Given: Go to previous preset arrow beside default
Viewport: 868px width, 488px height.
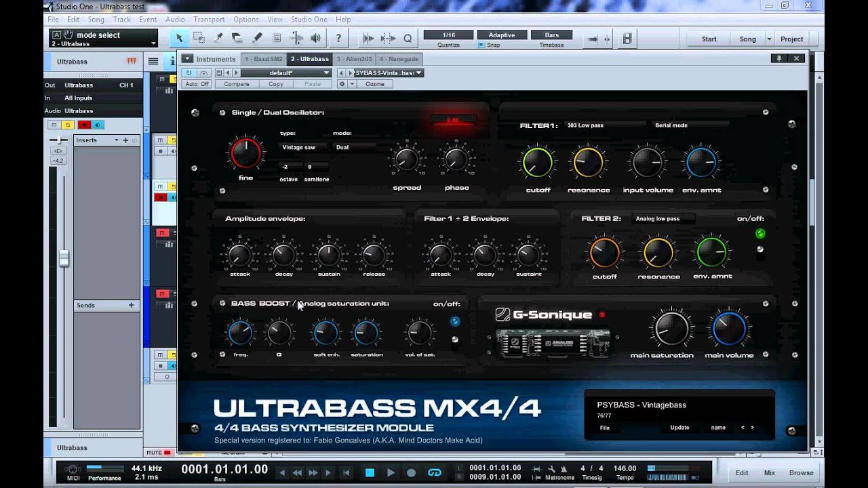Looking at the screenshot, I should [228, 73].
